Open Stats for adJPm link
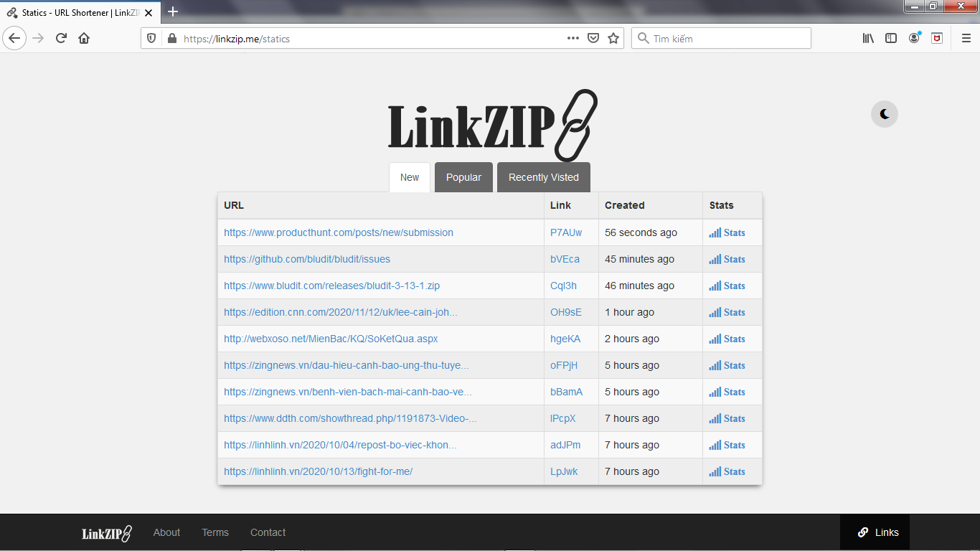 pyautogui.click(x=727, y=445)
